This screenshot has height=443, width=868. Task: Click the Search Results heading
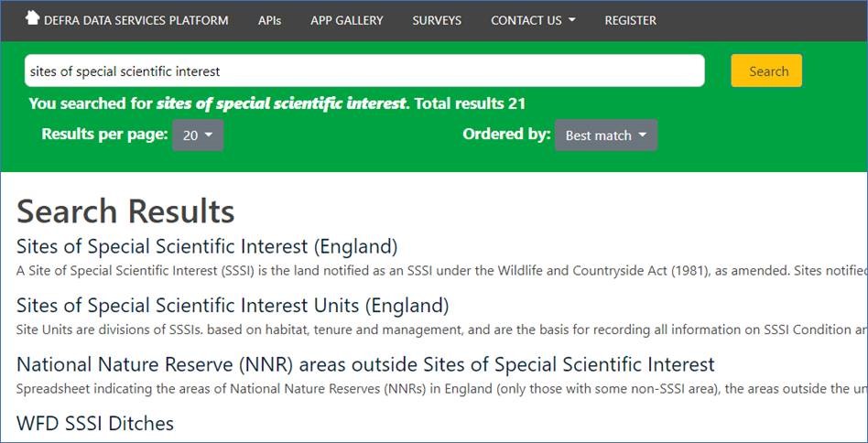125,211
